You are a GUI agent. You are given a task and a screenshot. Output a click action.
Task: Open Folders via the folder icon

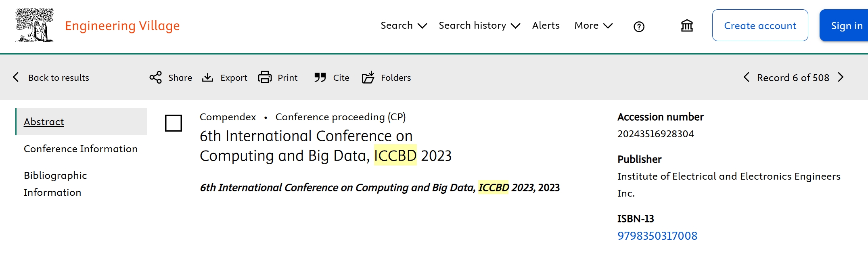pos(368,78)
